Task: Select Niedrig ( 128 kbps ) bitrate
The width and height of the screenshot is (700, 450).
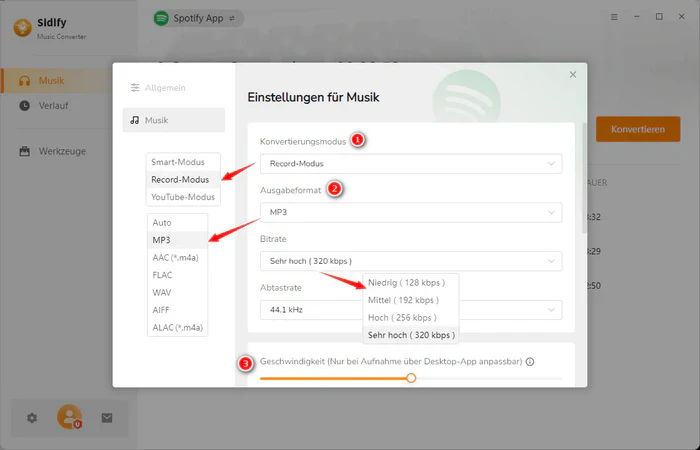Action: click(x=411, y=283)
